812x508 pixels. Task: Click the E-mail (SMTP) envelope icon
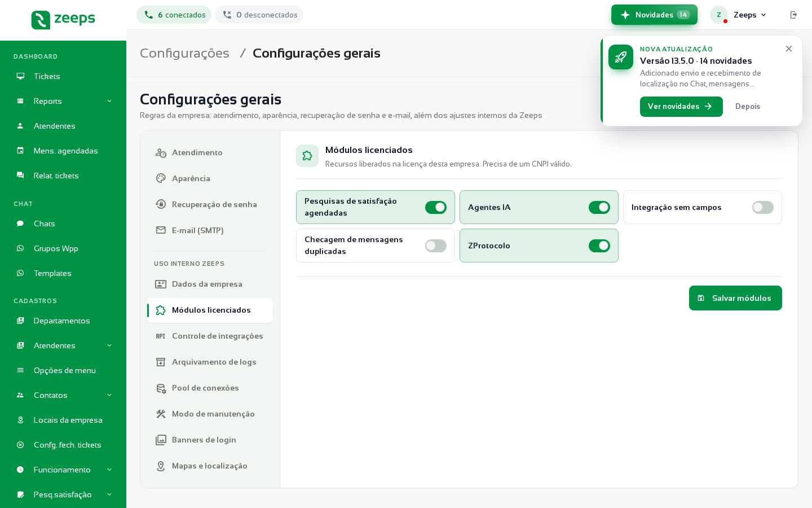[161, 230]
